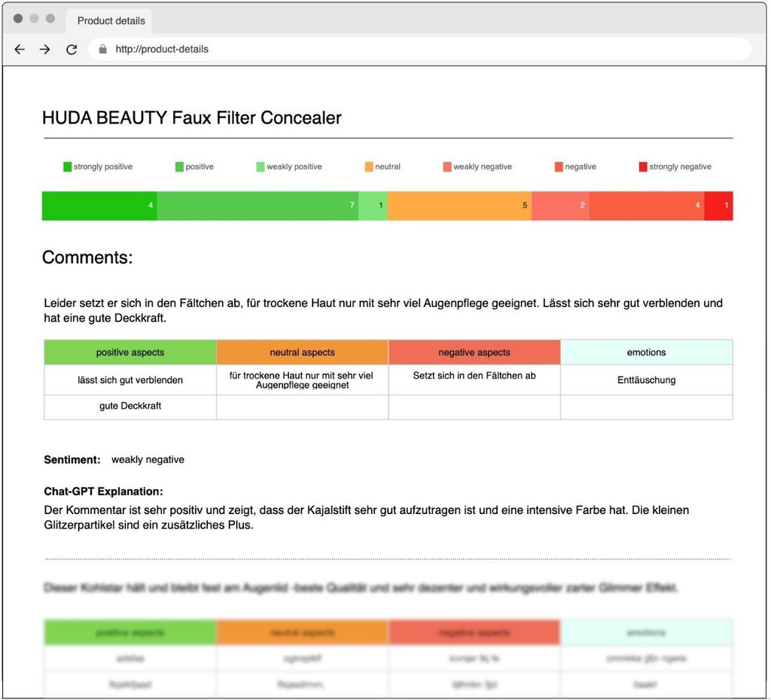Click the lock icon in the address bar
Viewport: 771px width, 700px height.
102,49
